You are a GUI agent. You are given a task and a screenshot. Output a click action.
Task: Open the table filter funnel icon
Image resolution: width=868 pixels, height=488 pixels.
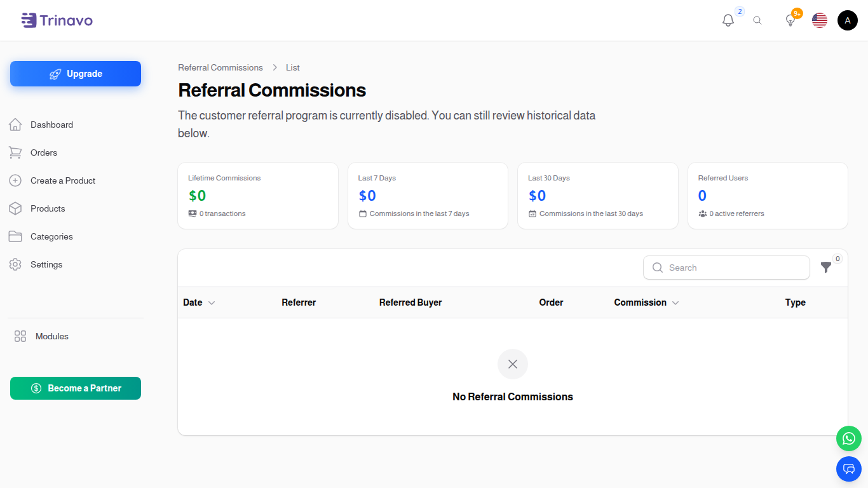826,268
